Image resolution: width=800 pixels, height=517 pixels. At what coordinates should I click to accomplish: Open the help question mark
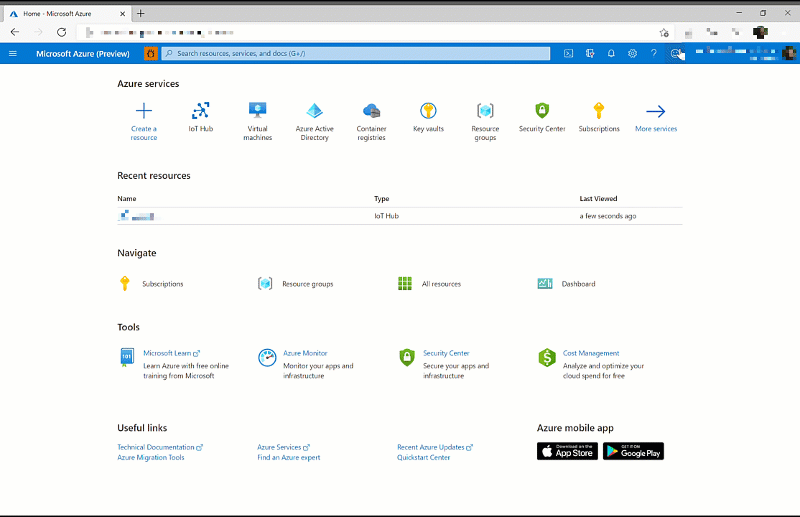click(654, 54)
